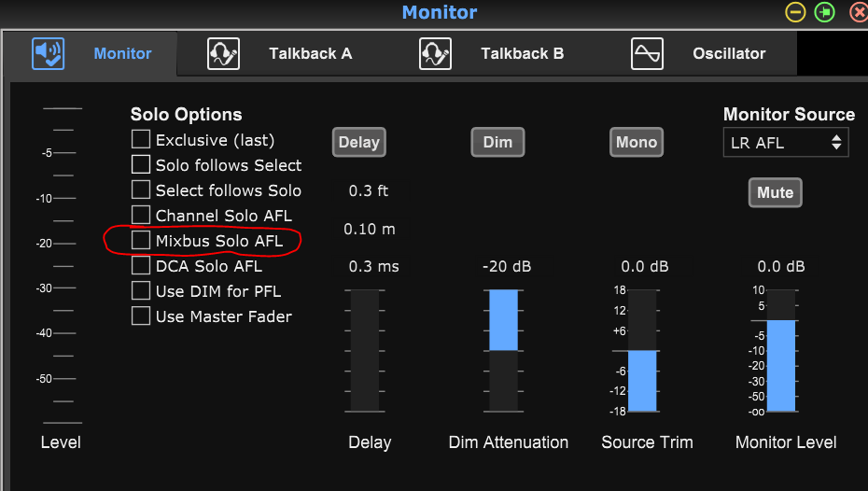Check the Use Master Fader option
This screenshot has height=491, width=868.
[141, 316]
